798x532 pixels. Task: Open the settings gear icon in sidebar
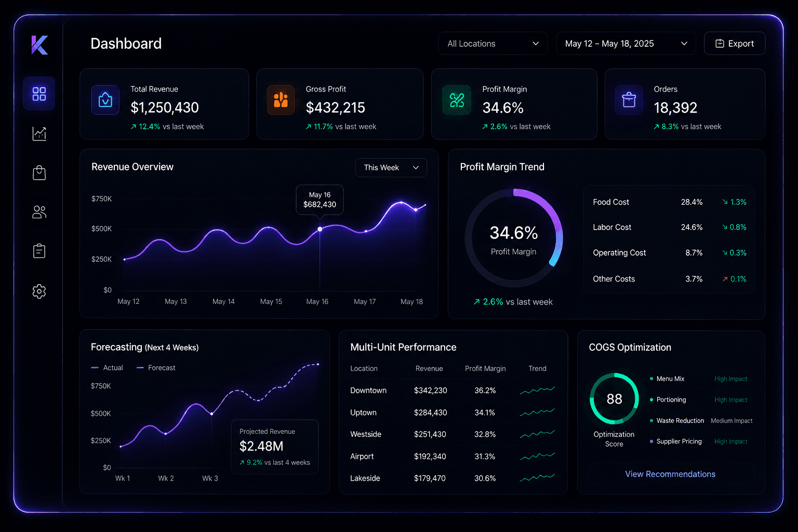pyautogui.click(x=39, y=291)
